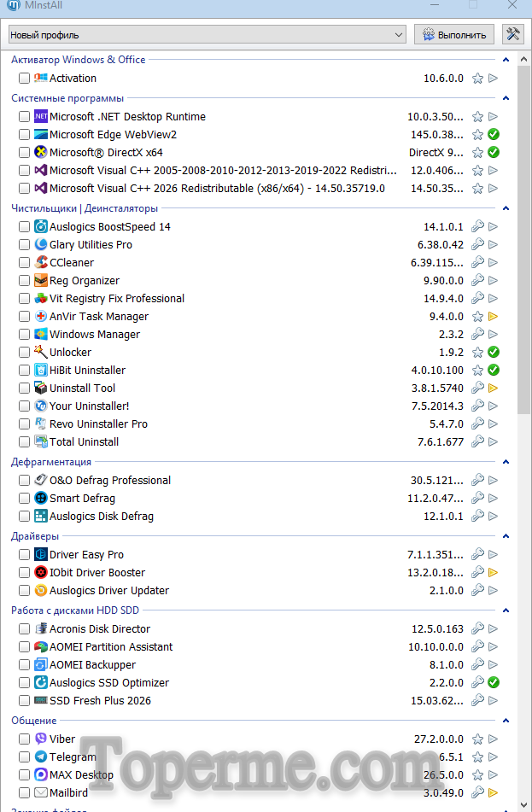Viewport: 532px width, 812px height.
Task: Click the yellow play arrow for IObit Driver Booster
Action: [493, 573]
